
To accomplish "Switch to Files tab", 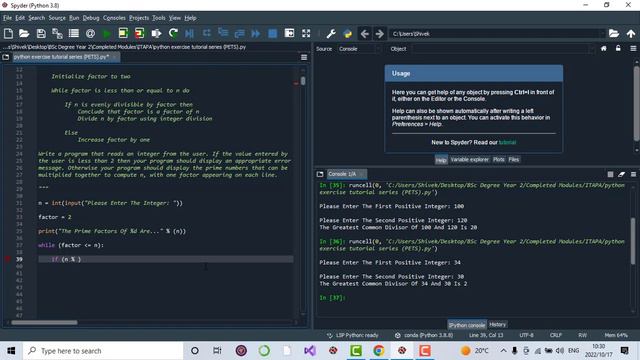I will 513,160.
